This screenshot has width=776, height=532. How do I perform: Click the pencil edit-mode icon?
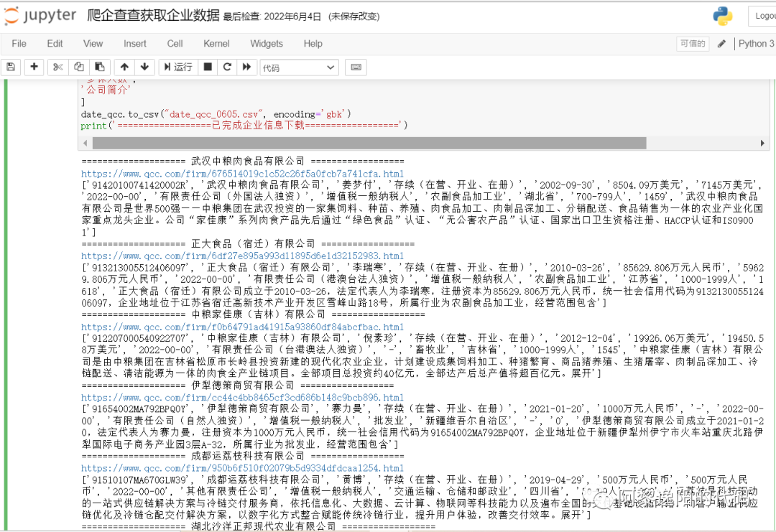click(721, 44)
